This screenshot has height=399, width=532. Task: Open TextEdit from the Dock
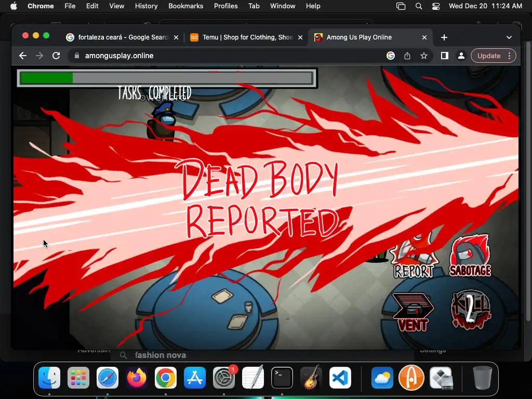coord(253,378)
